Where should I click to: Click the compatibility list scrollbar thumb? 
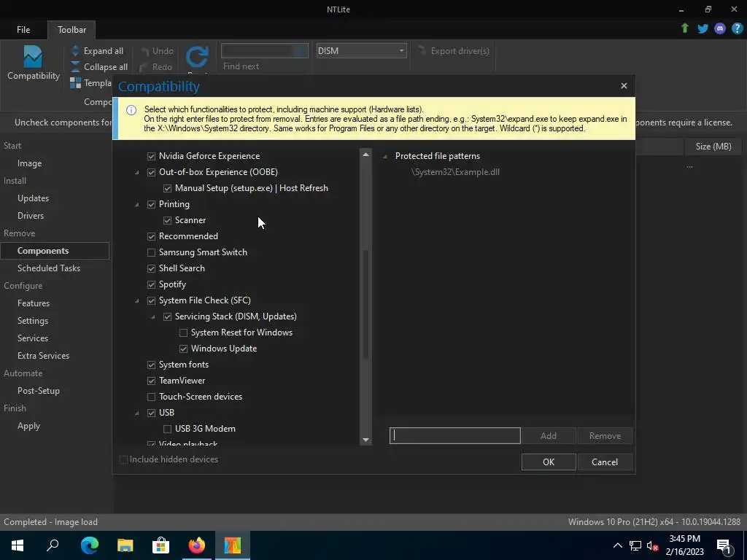pyautogui.click(x=365, y=304)
